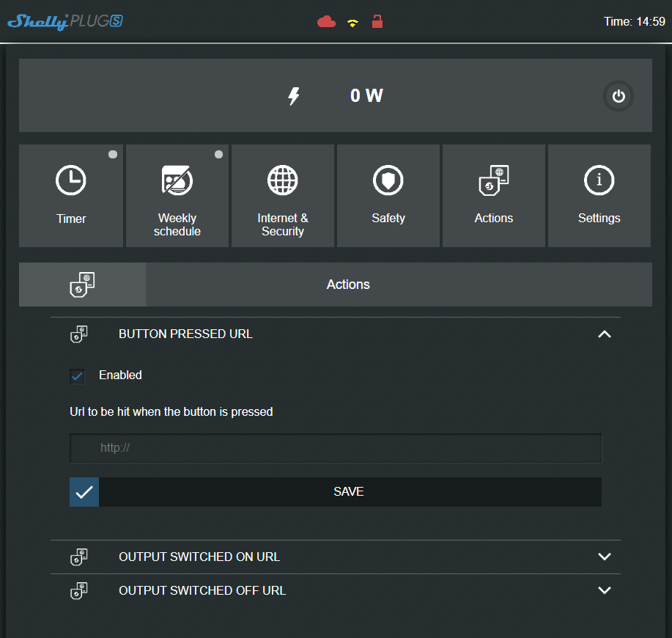Click the yellow WiFi status icon
672x638 pixels.
click(x=352, y=23)
